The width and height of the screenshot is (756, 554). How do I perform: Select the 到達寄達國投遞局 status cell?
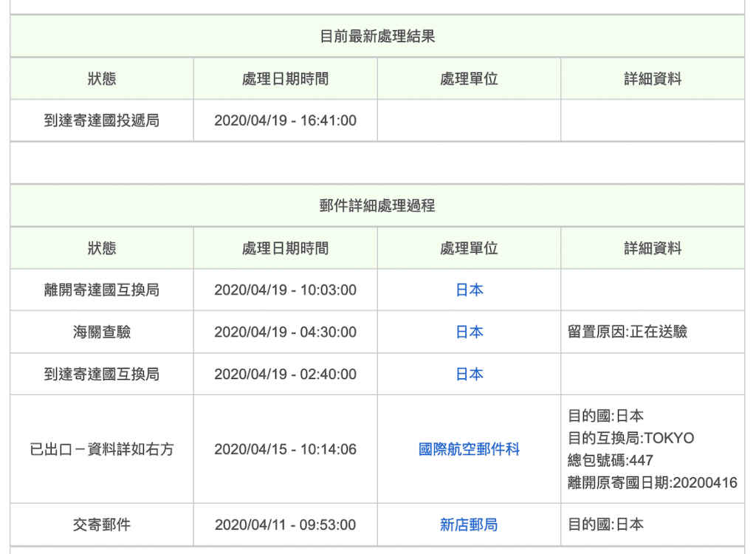100,120
